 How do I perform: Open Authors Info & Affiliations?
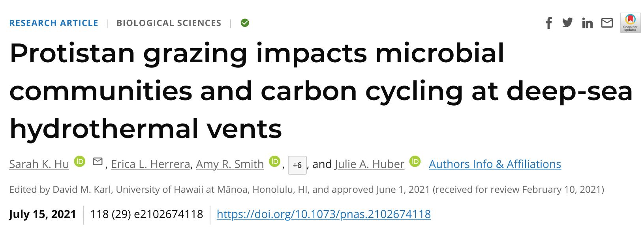495,164
